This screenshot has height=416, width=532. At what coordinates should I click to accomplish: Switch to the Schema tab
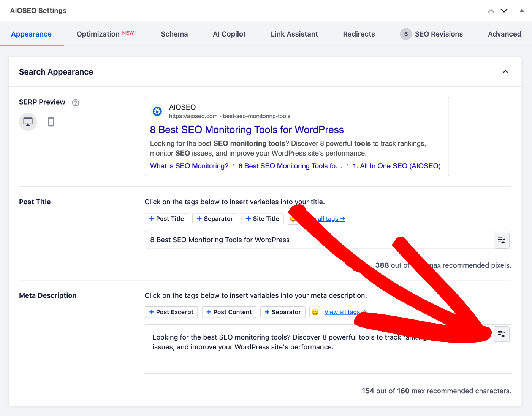[x=174, y=34]
